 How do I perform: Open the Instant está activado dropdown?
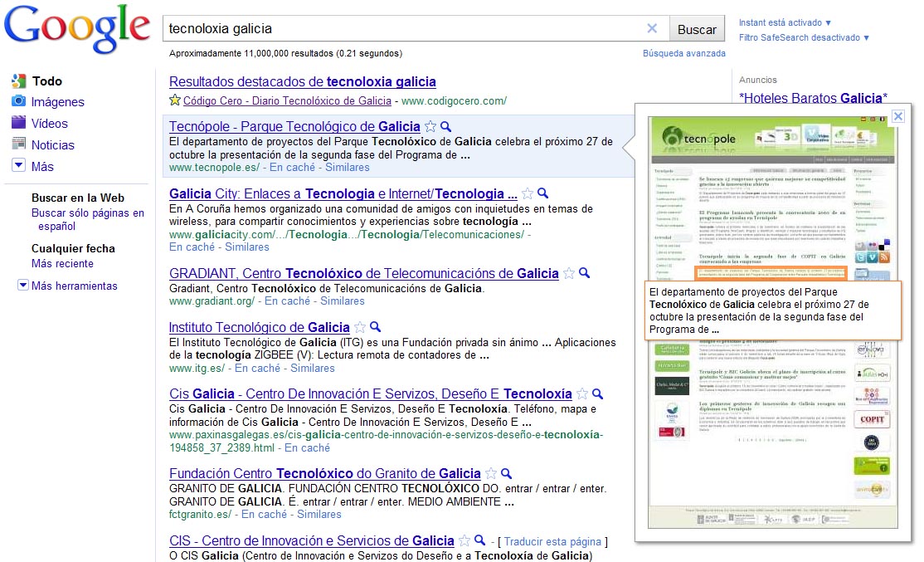(785, 22)
